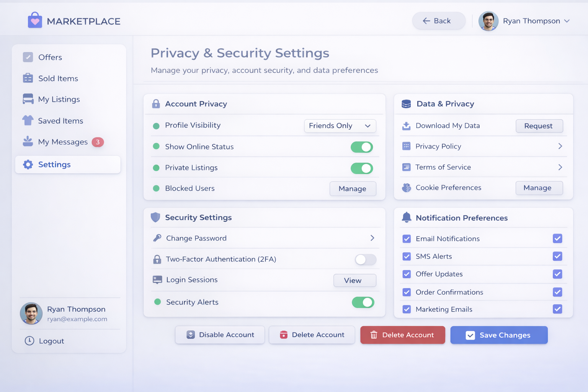588x392 pixels.
Task: Click Ryan Thompson's sidebar profile picture
Action: (x=31, y=314)
